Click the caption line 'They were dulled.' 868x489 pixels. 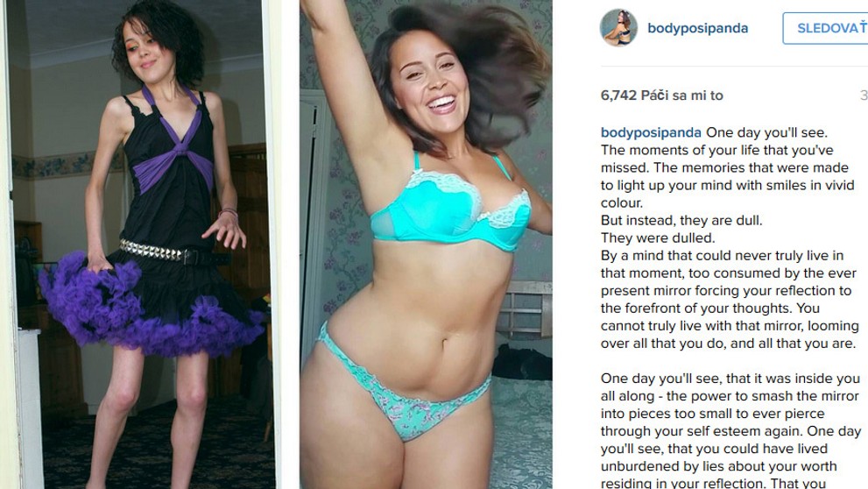[x=658, y=238]
